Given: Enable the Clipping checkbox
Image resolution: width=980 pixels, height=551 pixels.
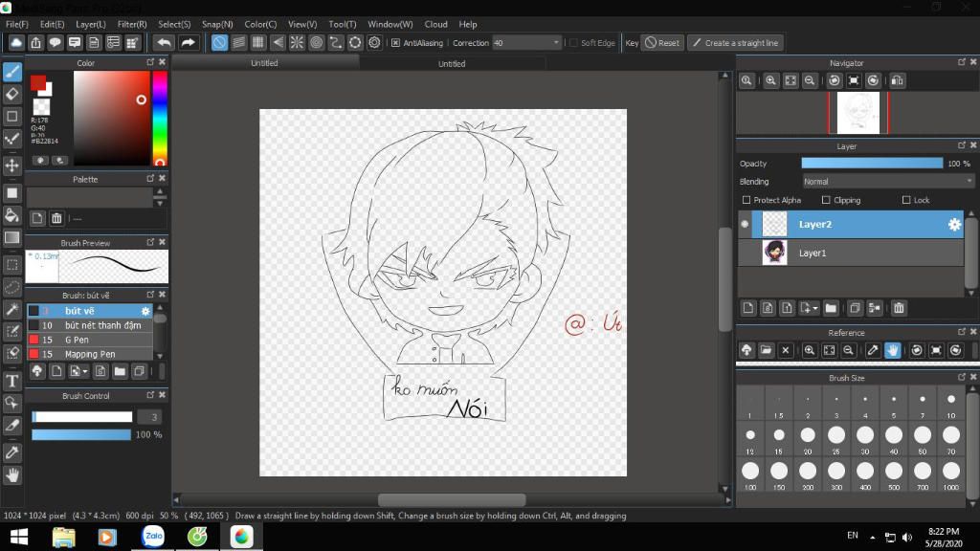Looking at the screenshot, I should 826,200.
